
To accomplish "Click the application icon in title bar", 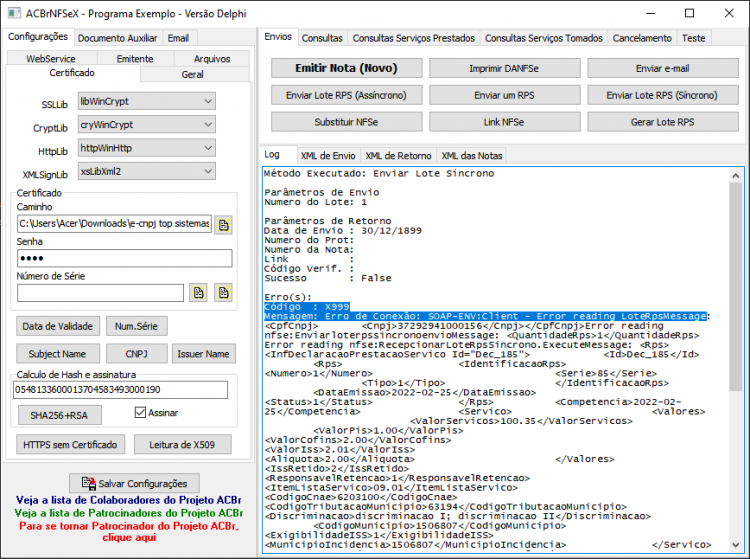I will click(x=14, y=13).
